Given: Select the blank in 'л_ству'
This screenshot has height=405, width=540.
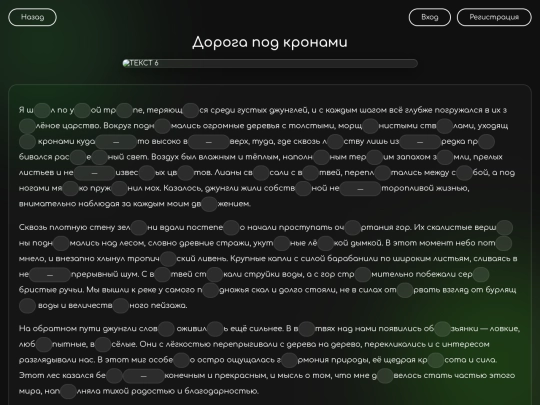Looking at the screenshot, I should click(x=335, y=142).
